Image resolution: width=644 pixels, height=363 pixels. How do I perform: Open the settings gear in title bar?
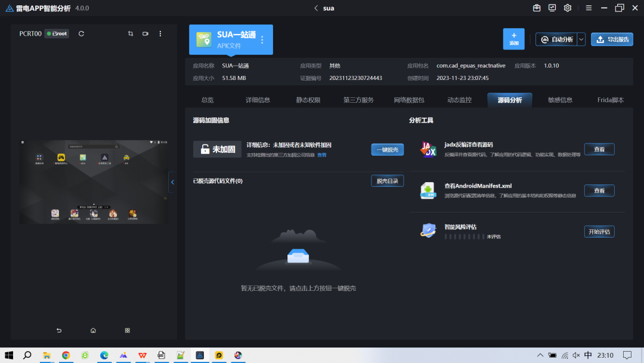click(568, 8)
